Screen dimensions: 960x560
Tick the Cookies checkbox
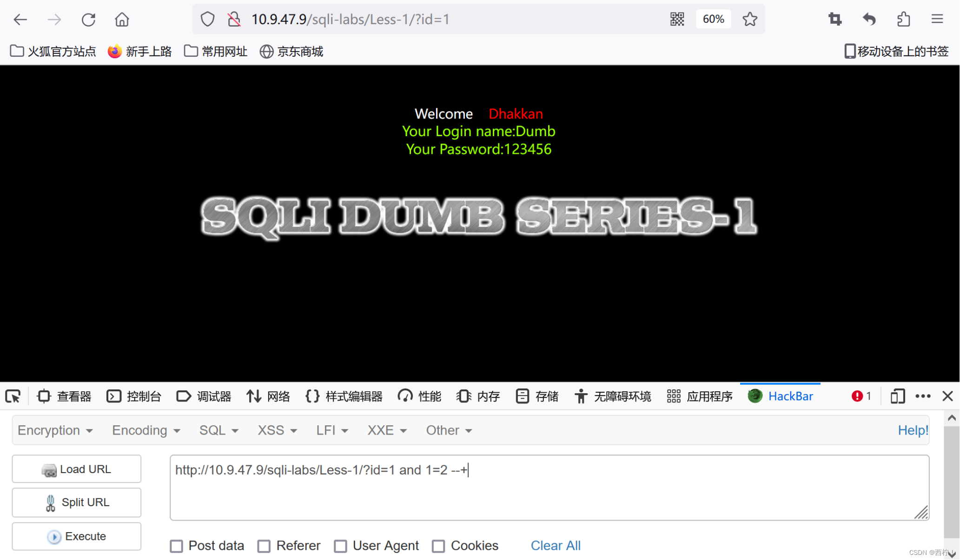pos(438,546)
